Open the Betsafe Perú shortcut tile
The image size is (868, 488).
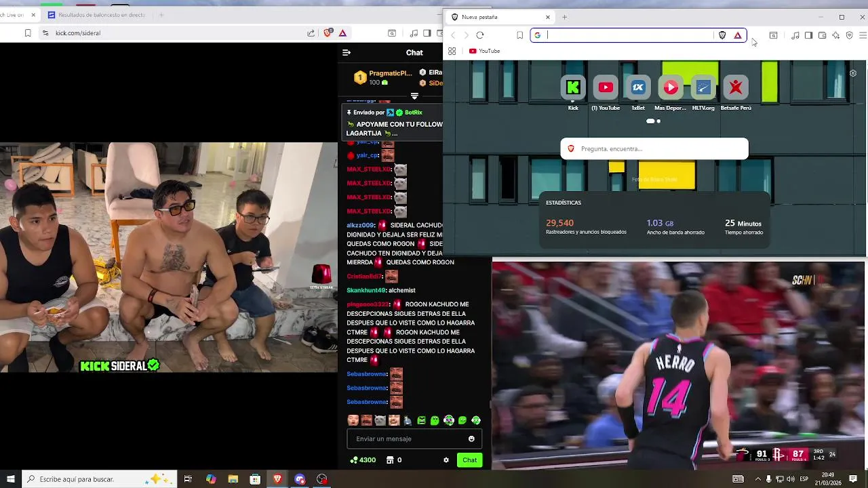point(736,87)
